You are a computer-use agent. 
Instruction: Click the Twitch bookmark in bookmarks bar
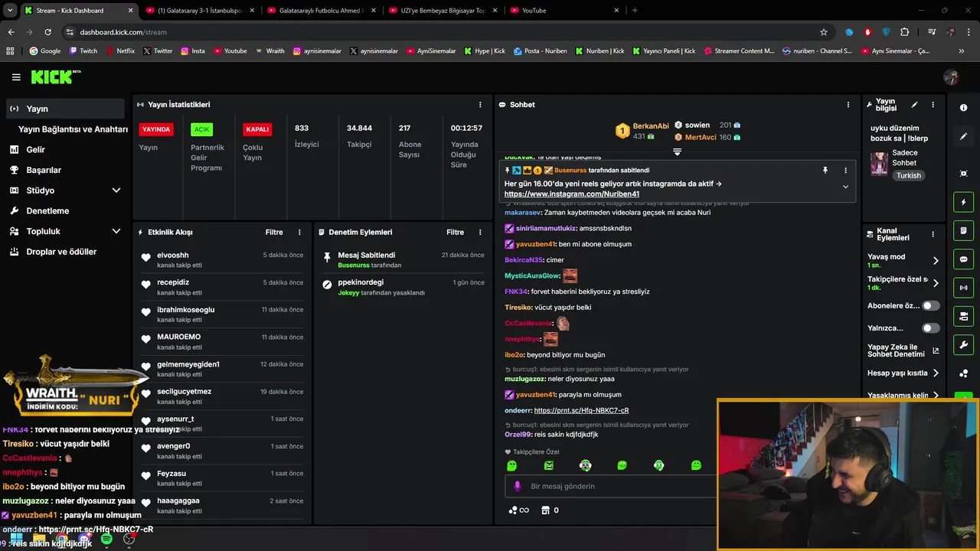click(x=83, y=51)
